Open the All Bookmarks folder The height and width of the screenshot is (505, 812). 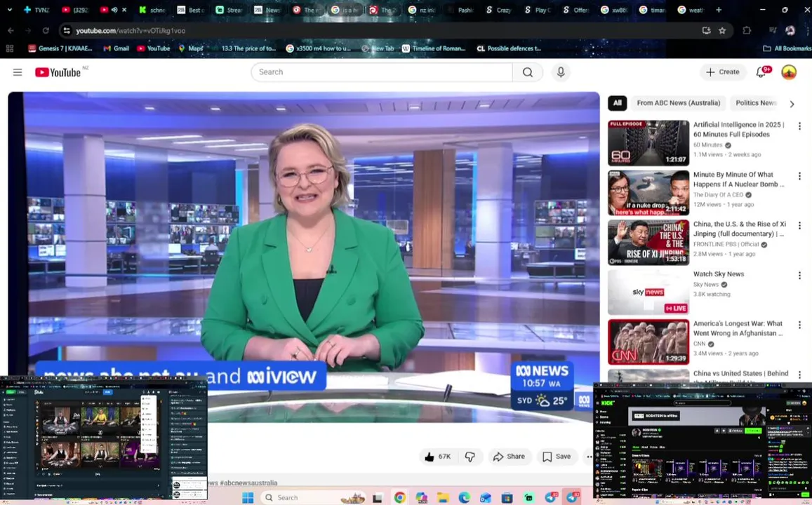click(787, 48)
